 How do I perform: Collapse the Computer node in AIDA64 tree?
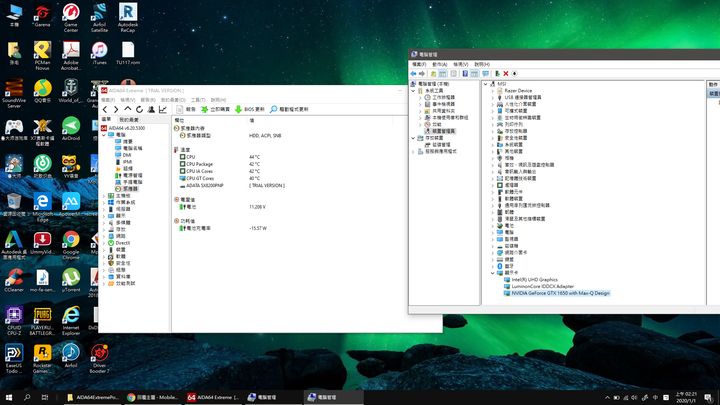104,135
